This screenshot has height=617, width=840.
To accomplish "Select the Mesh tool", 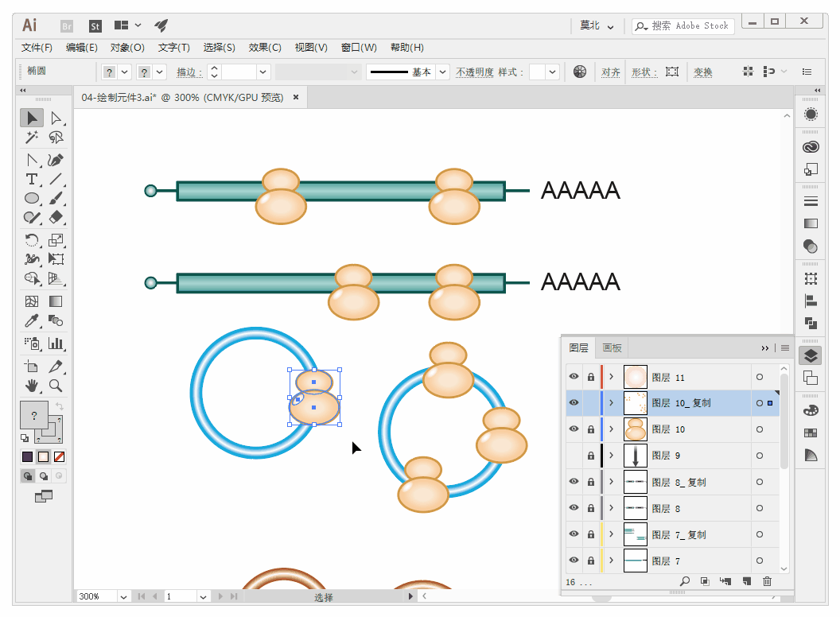I will pyautogui.click(x=32, y=301).
